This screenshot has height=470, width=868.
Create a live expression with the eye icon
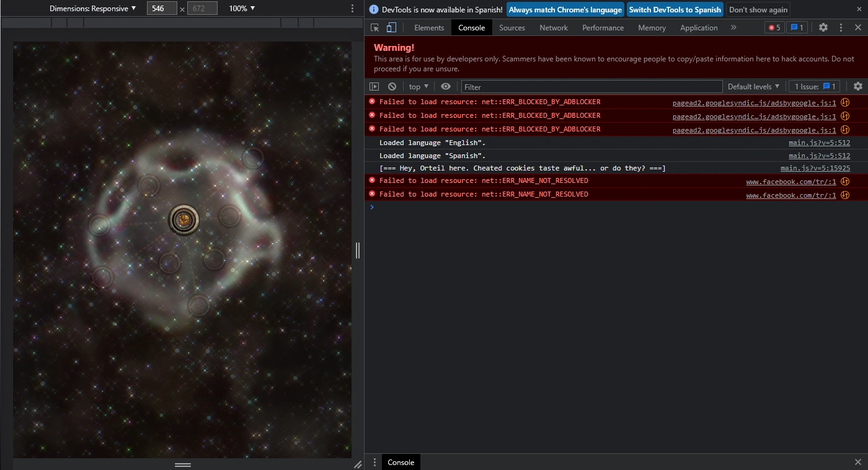(x=446, y=87)
